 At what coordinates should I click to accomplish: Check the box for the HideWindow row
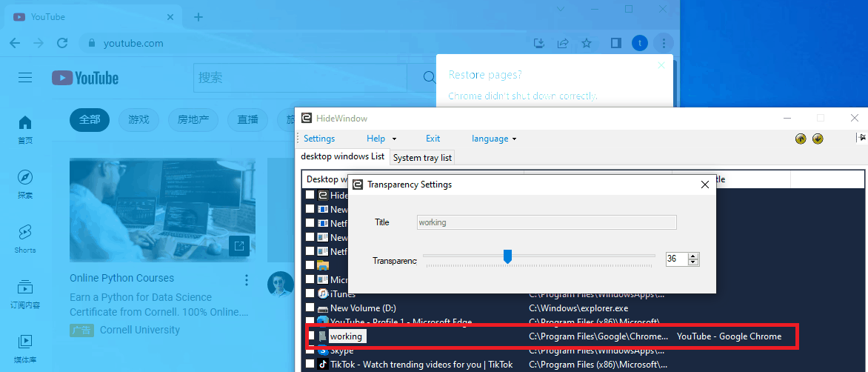coord(310,195)
